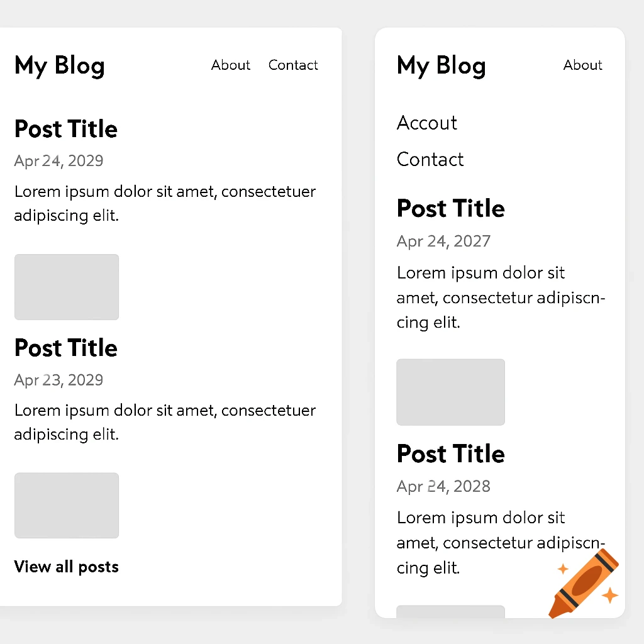The width and height of the screenshot is (644, 644).
Task: Select the Accout menu entry on mobile
Action: [x=426, y=123]
